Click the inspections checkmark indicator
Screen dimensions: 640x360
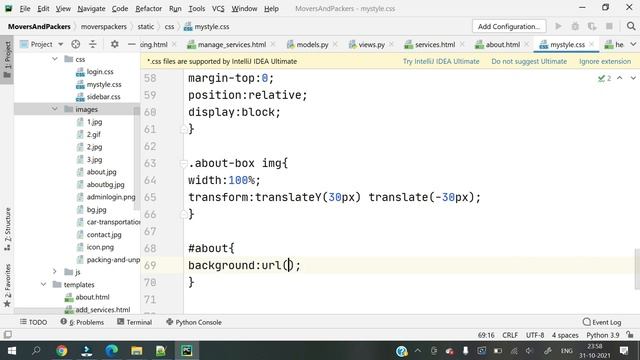pos(604,78)
